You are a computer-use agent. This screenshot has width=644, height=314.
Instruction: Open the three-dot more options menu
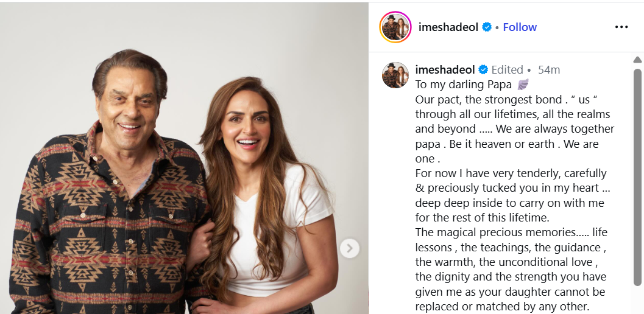coord(621,27)
